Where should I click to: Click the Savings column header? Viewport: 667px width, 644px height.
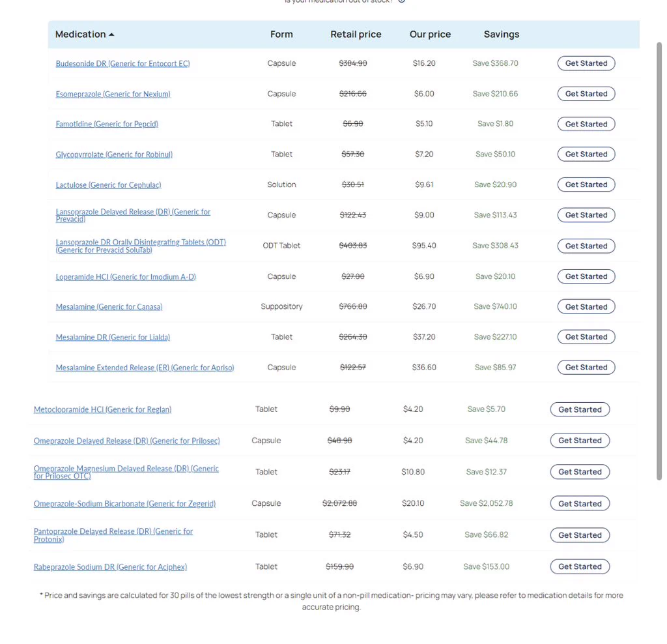[x=501, y=35]
